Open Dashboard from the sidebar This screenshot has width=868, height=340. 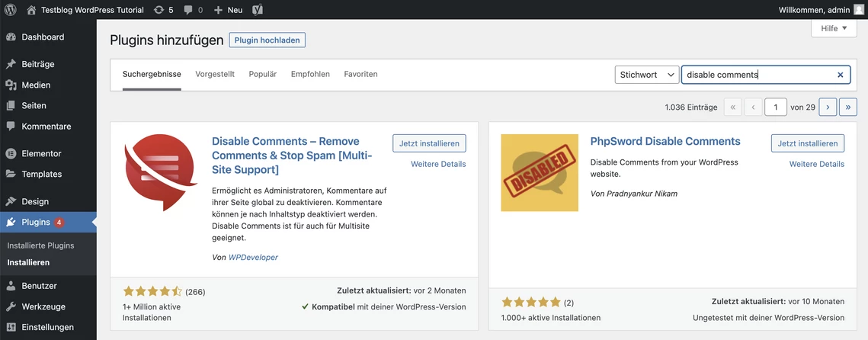[43, 37]
